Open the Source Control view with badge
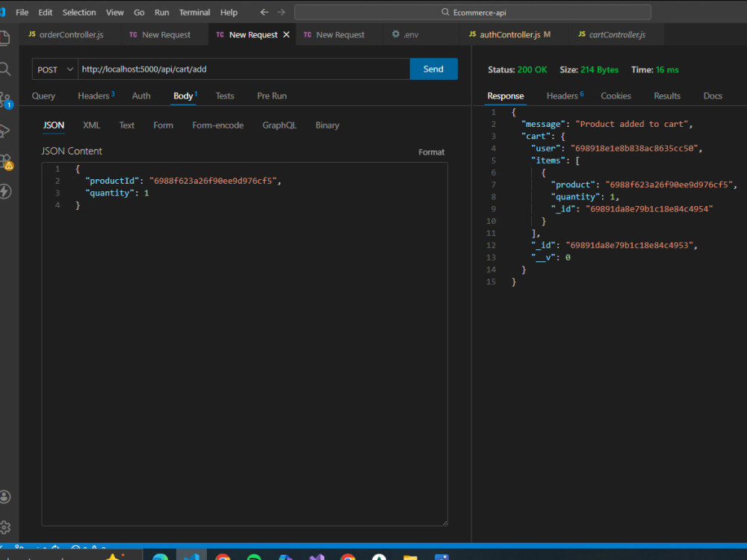 coord(6,100)
